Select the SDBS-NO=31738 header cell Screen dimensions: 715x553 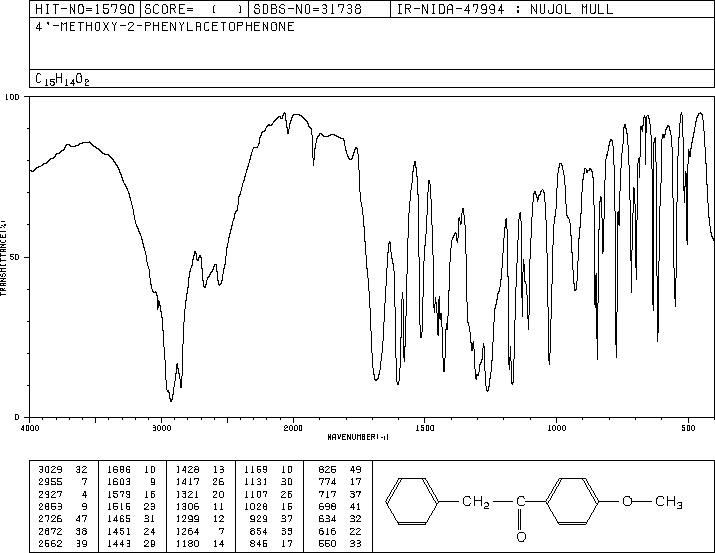coord(319,9)
